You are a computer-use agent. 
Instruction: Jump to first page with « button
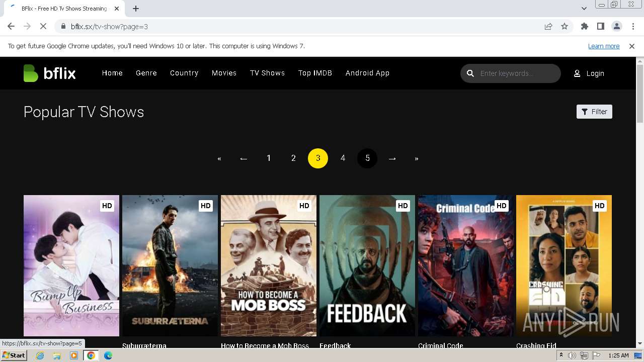tap(219, 158)
